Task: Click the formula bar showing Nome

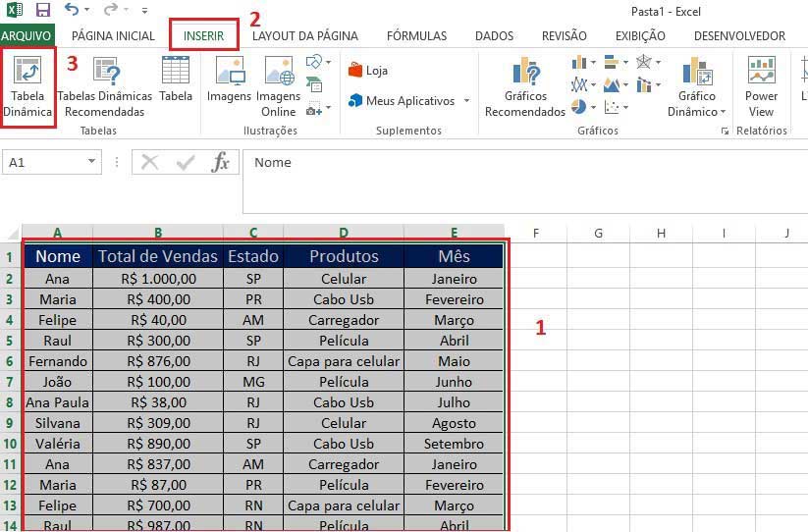Action: click(x=520, y=163)
